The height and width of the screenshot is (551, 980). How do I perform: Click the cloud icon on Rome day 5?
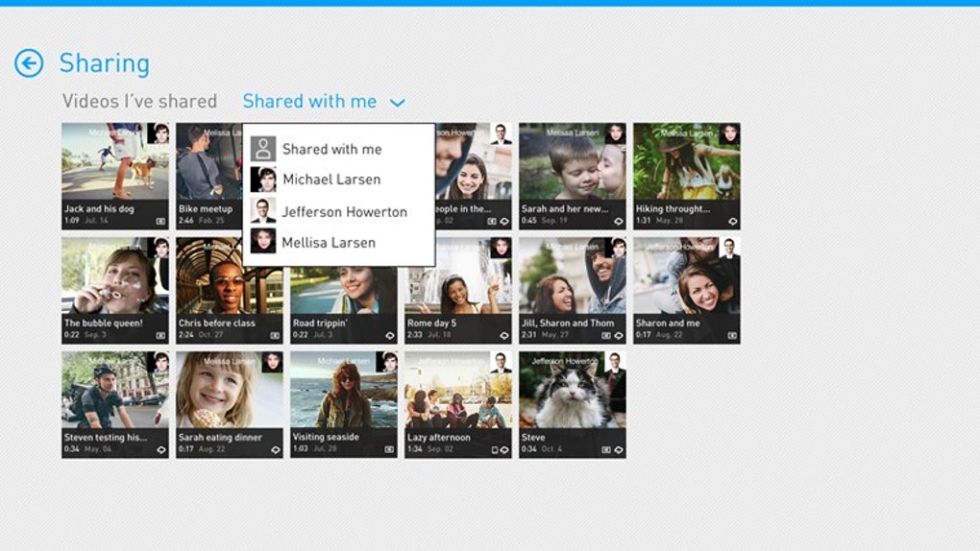(504, 335)
